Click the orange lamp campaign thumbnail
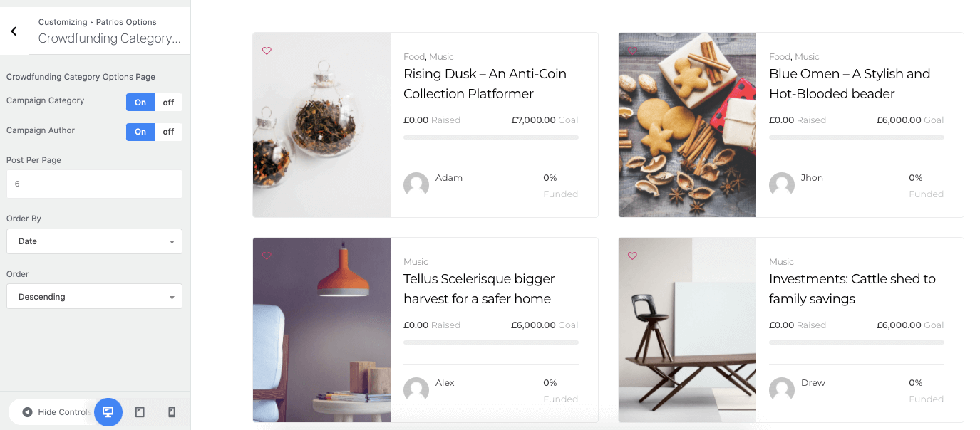 pyautogui.click(x=321, y=330)
